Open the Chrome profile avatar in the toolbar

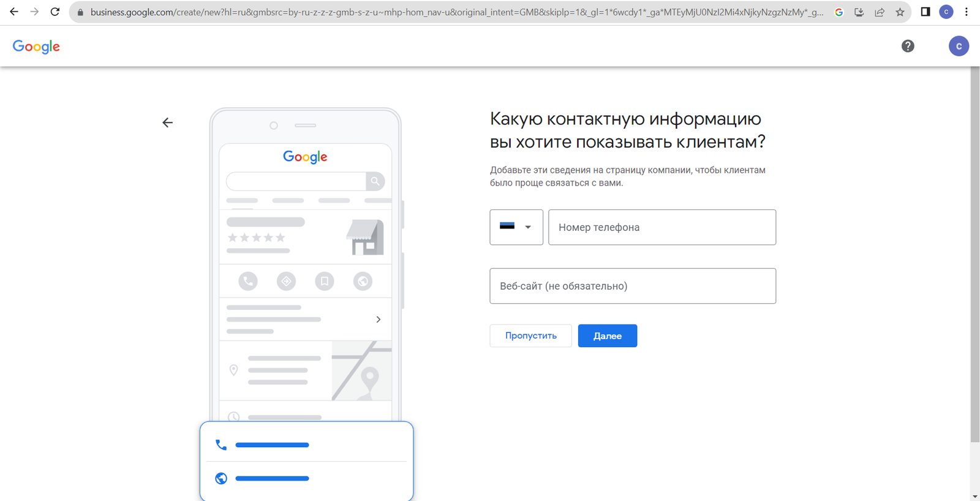(x=946, y=12)
